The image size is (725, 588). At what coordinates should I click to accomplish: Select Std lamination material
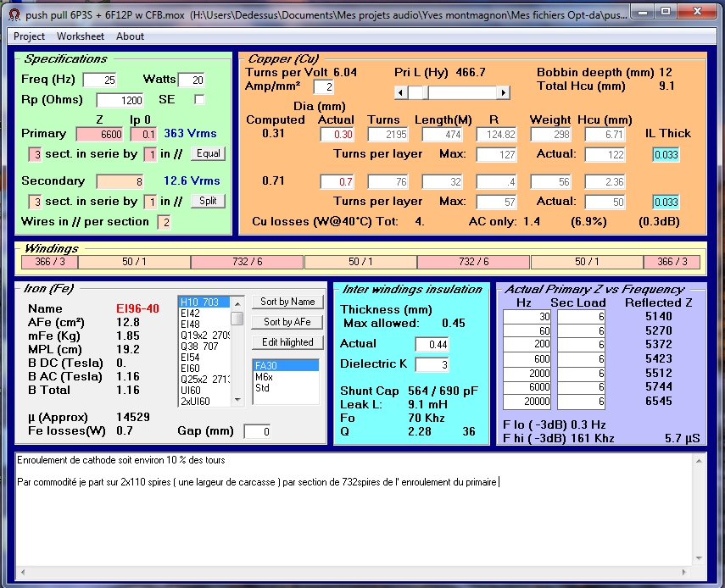click(286, 388)
